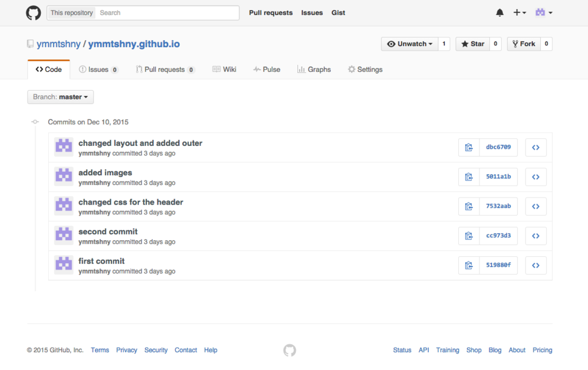The image size is (588, 370).
Task: Open the Graphs tab
Action: 314,70
